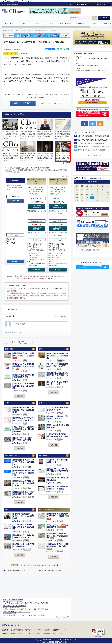This screenshot has height=644, width=112.
Task: Click RSS icon in 特集 category header
Action: (x=33, y=510)
